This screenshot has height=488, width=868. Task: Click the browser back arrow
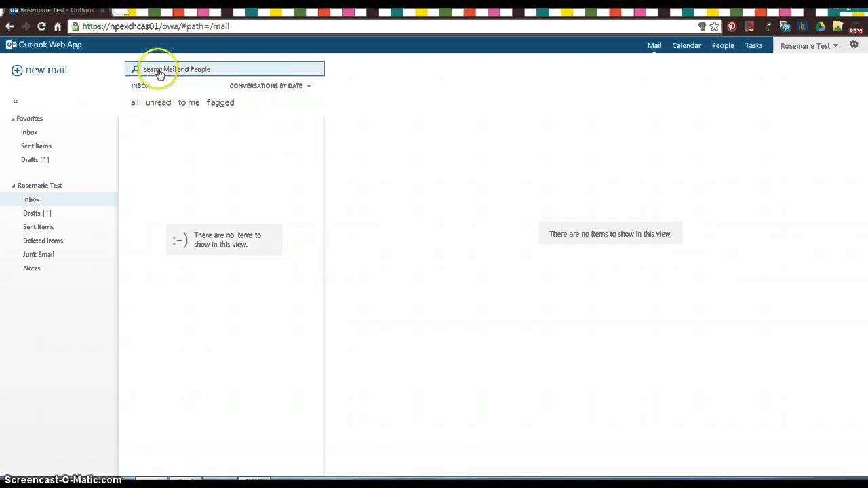9,26
